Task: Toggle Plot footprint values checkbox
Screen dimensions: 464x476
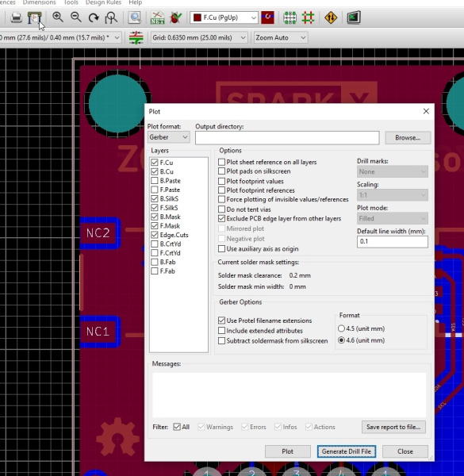Action: (221, 182)
